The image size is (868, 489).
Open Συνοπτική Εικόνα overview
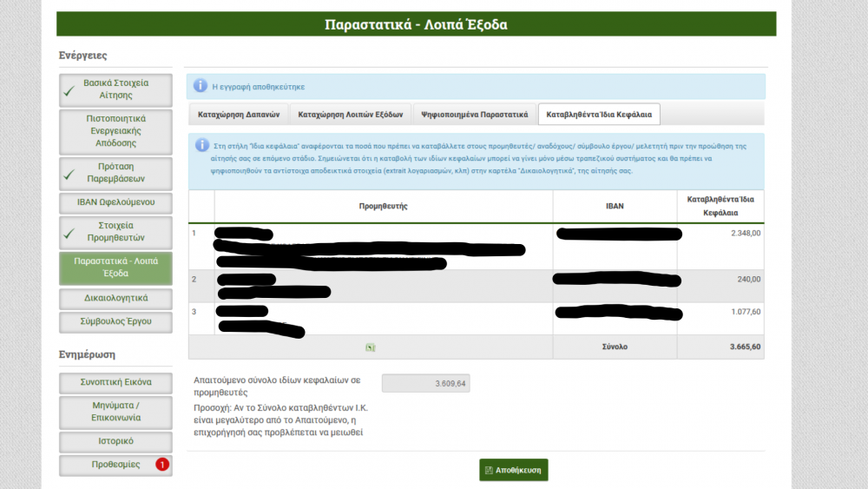point(115,382)
